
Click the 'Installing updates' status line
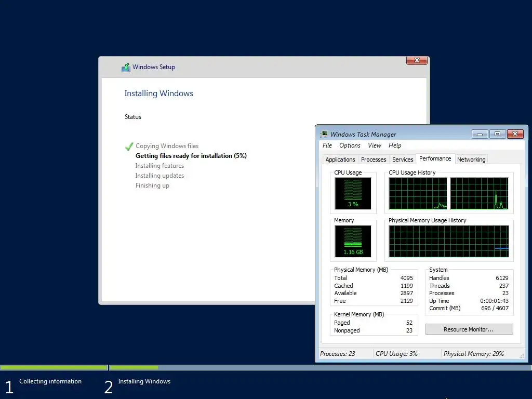point(159,176)
